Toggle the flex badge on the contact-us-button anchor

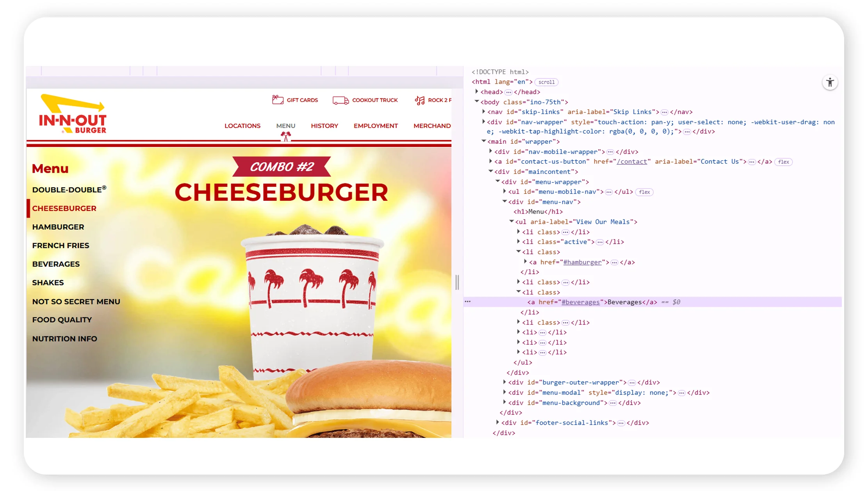pyautogui.click(x=783, y=162)
